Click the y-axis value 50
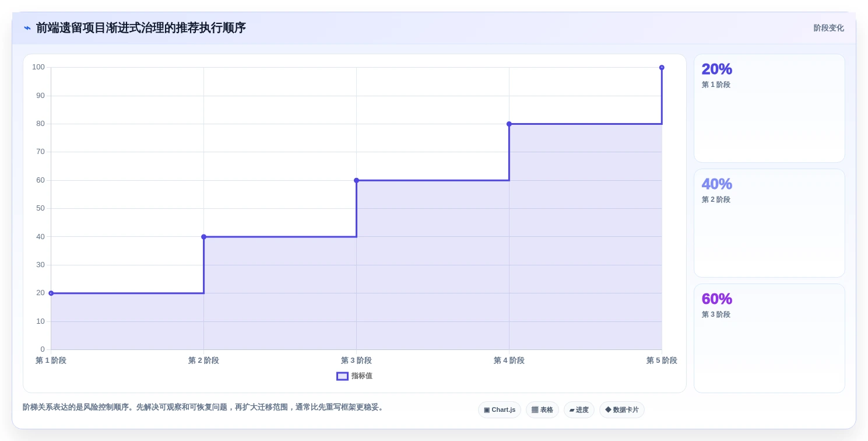This screenshot has height=441, width=868. (40, 208)
